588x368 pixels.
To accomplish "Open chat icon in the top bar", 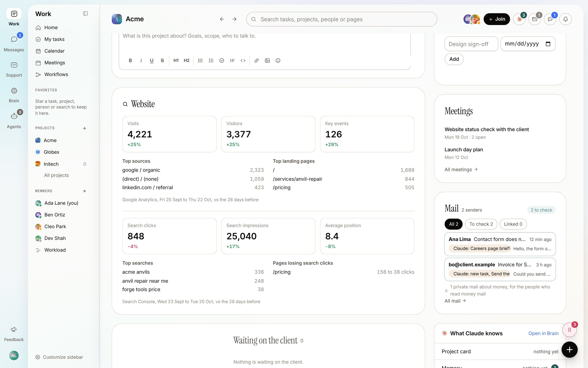I will (x=550, y=19).
